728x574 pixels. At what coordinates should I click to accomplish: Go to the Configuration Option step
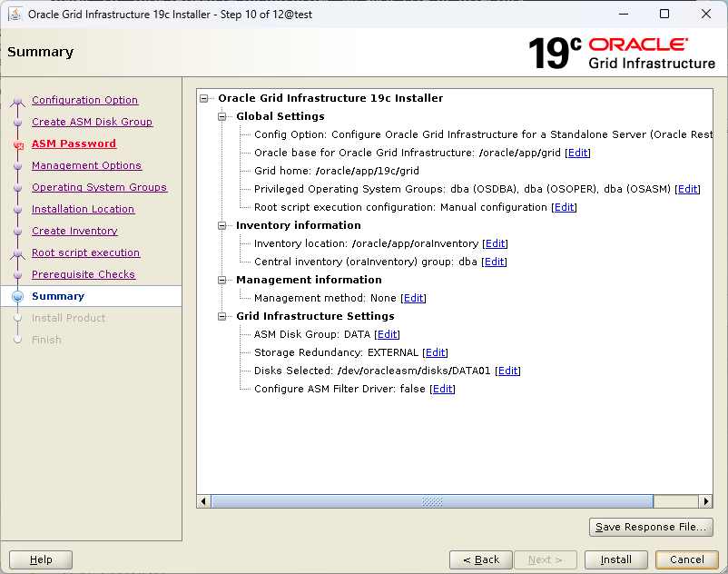click(x=85, y=100)
